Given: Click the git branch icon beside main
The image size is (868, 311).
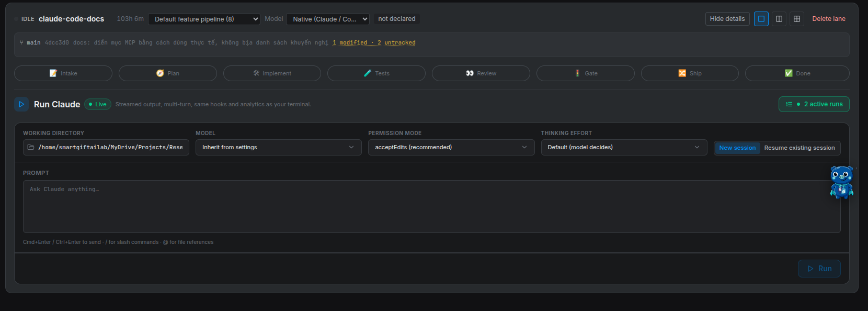Looking at the screenshot, I should (21, 42).
